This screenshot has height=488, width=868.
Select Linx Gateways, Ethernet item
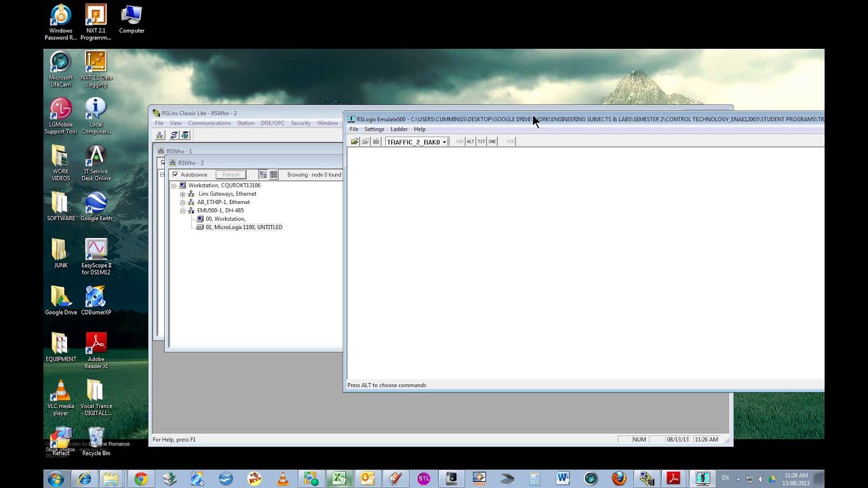tap(227, 194)
